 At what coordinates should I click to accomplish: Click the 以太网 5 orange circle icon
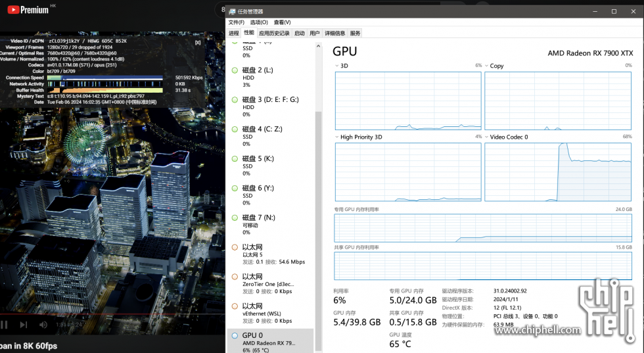235,247
